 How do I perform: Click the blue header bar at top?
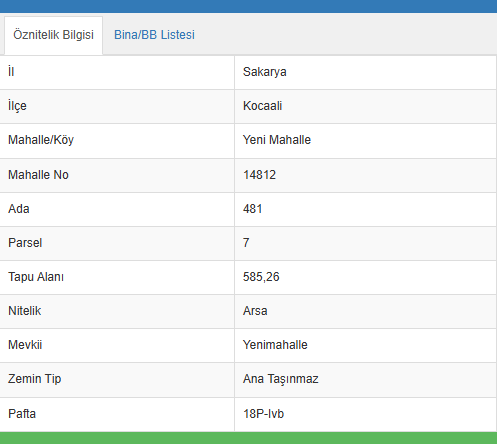point(248,6)
